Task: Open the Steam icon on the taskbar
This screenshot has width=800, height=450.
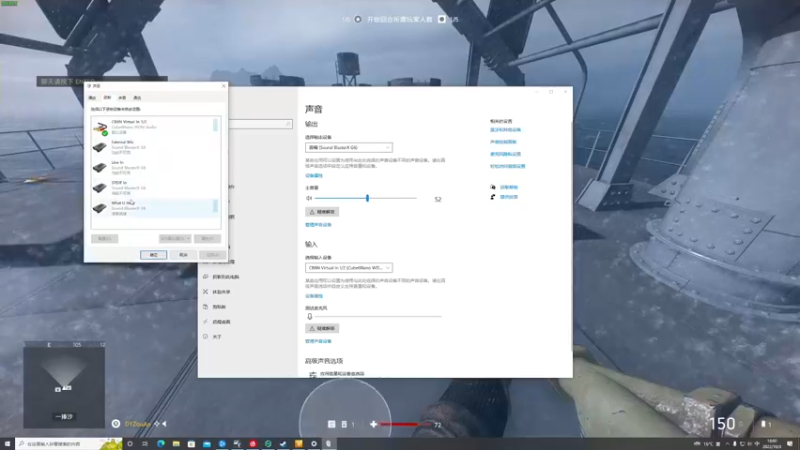Action: click(283, 444)
